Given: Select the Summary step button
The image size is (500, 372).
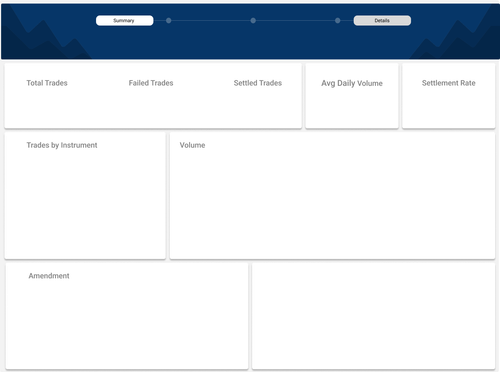Looking at the screenshot, I should (x=125, y=20).
